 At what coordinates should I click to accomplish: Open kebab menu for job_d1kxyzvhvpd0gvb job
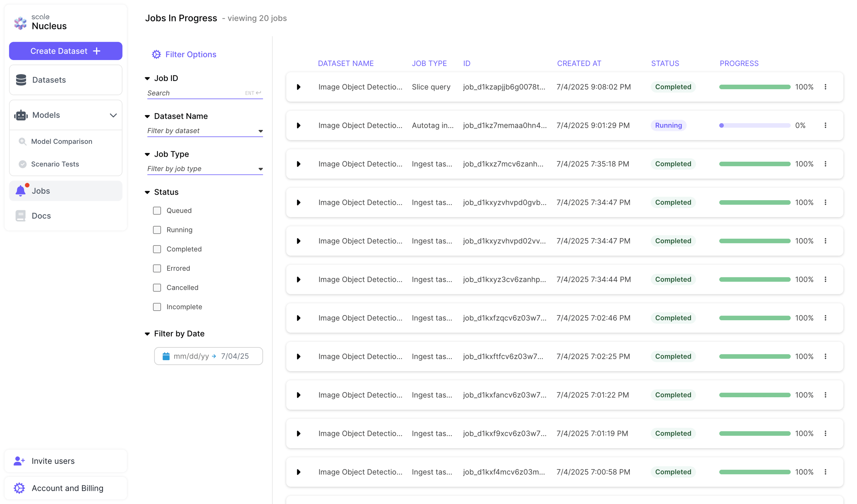[x=825, y=202]
